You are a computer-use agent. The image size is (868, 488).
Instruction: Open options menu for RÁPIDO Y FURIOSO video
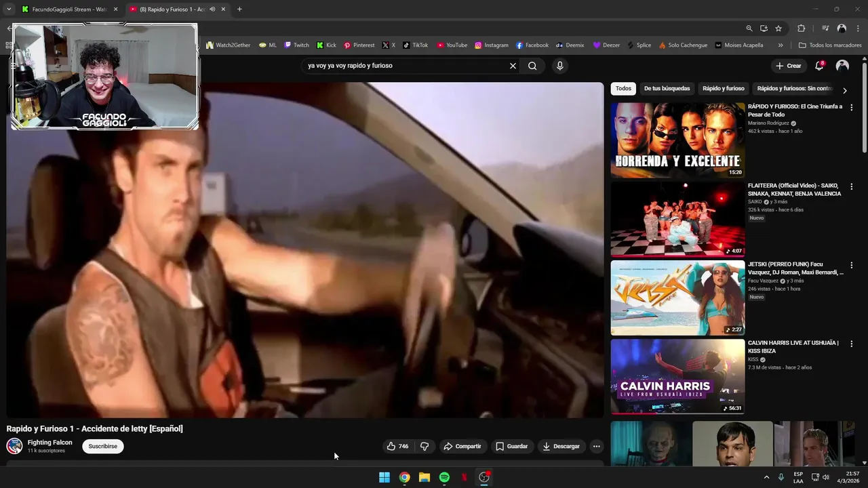852,108
